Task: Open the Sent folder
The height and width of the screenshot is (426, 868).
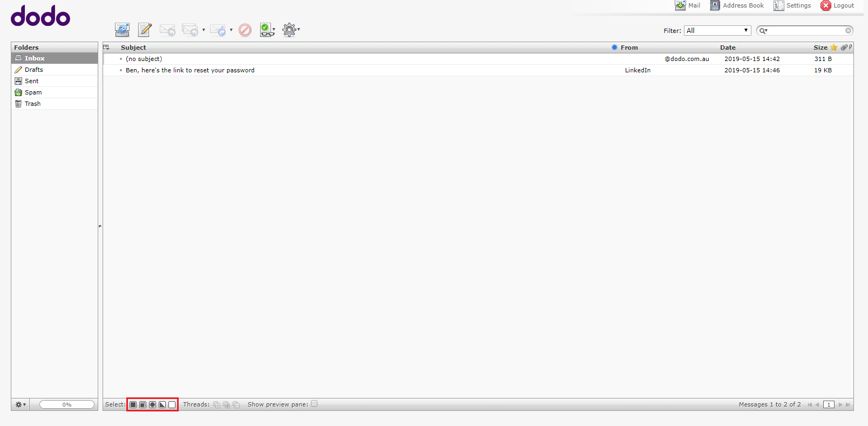Action: pyautogui.click(x=32, y=81)
